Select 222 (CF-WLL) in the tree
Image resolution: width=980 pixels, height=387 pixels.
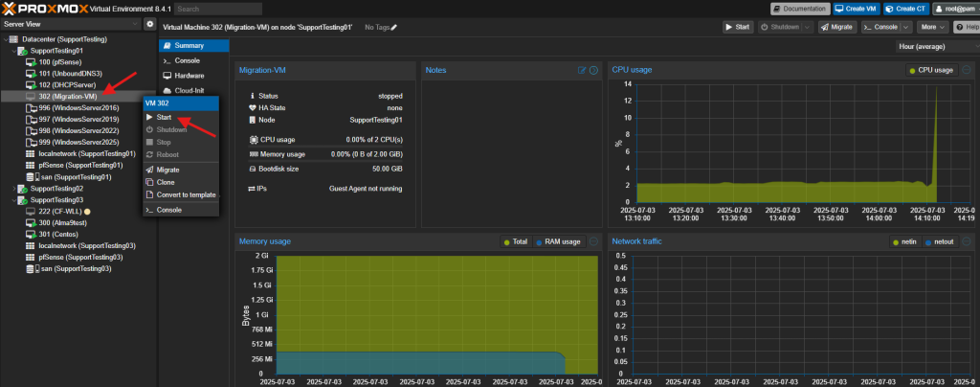(x=60, y=212)
